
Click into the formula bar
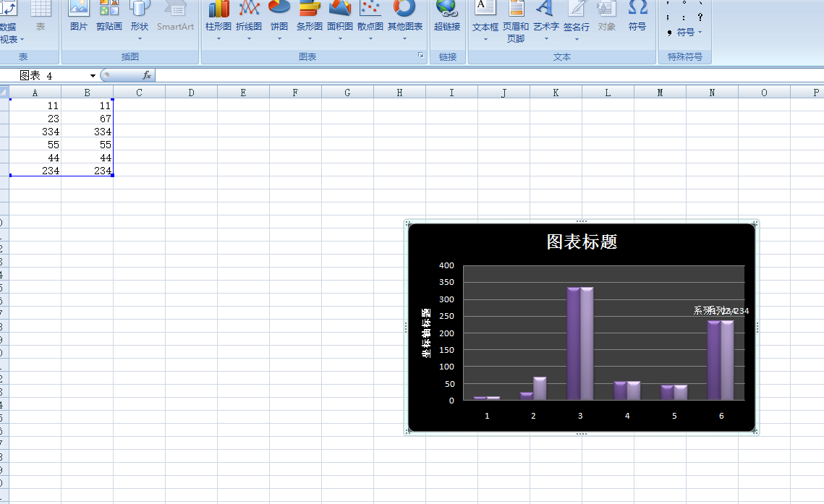coord(489,76)
